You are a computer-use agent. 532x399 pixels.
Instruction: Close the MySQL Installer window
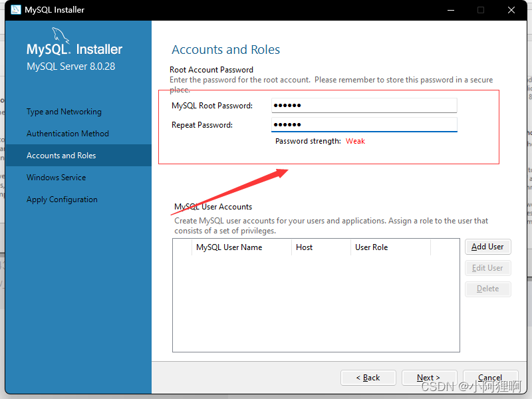pyautogui.click(x=511, y=10)
